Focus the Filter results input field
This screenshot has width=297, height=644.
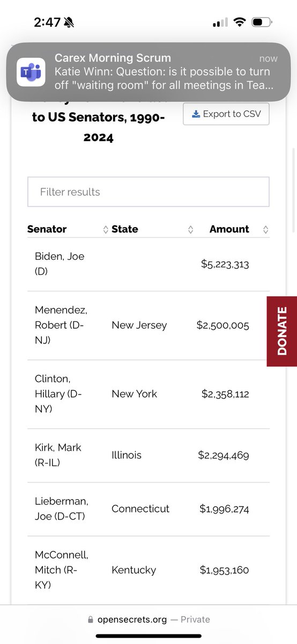point(148,192)
